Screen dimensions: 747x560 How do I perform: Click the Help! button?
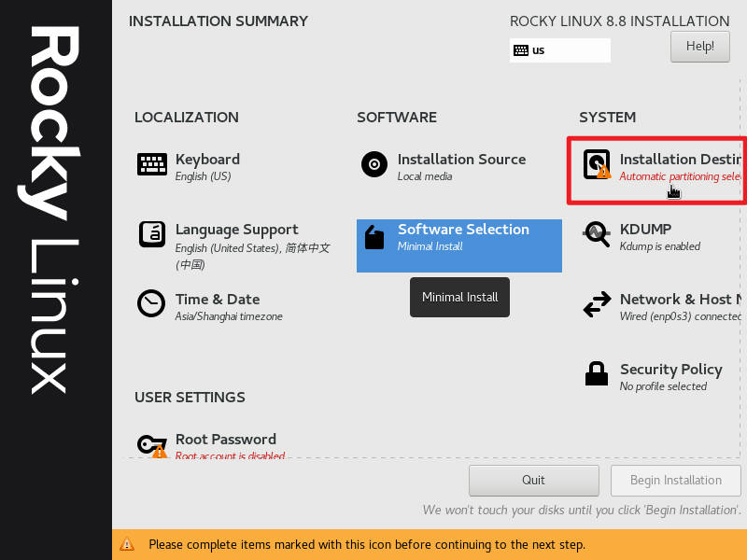pos(699,46)
